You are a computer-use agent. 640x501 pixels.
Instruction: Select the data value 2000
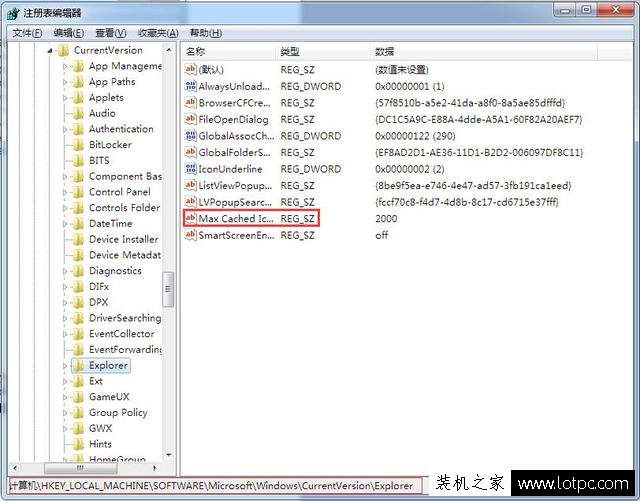pyautogui.click(x=386, y=219)
